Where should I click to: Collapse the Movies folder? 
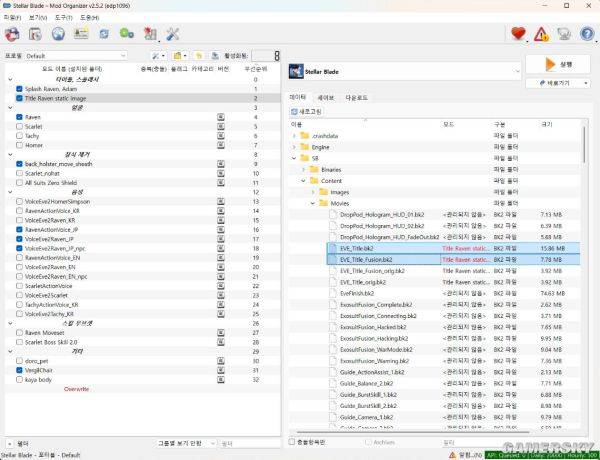[313, 203]
